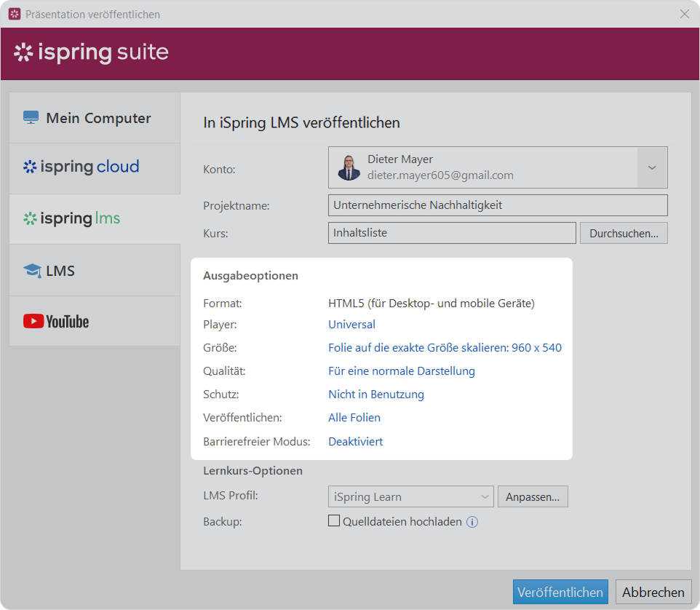
Task: Click the Mein Computer monitor icon
Action: tap(31, 118)
